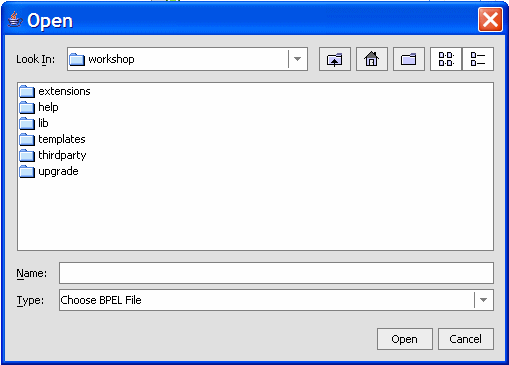Click the 'upgrade' folder name
The image size is (509, 365).
[x=58, y=171]
